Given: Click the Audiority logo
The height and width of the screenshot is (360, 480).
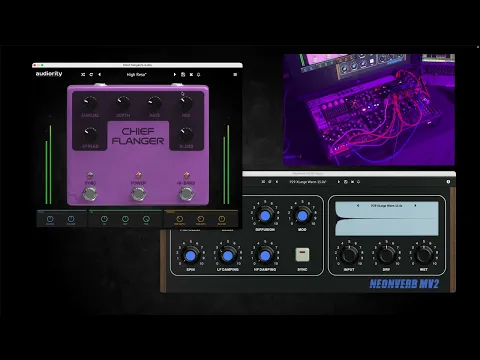Looking at the screenshot, I should [x=49, y=74].
